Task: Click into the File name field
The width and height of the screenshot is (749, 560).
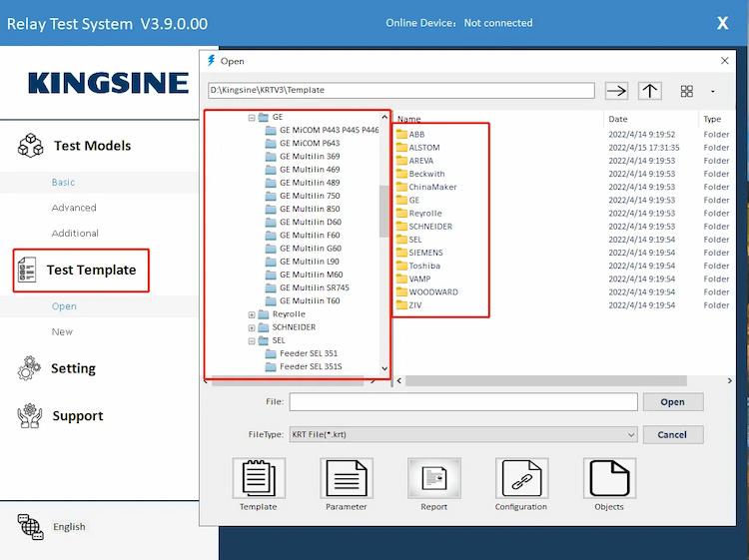Action: coord(463,402)
